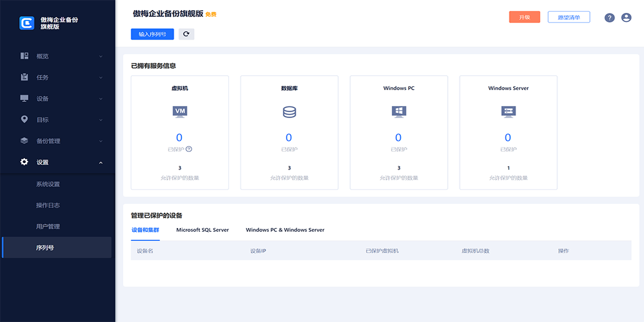The width and height of the screenshot is (644, 322).
Task: Open 用户管理 in the settings submenu
Action: (x=48, y=226)
